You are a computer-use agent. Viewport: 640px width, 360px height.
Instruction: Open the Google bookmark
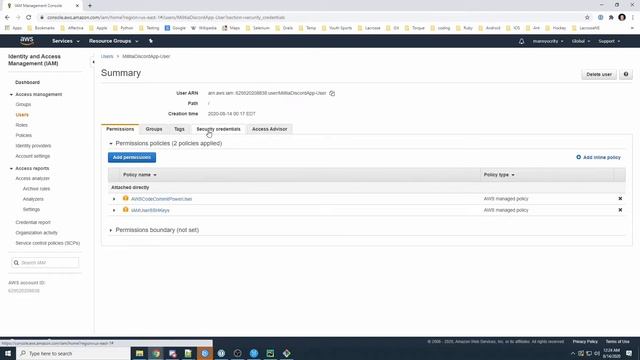coord(175,28)
